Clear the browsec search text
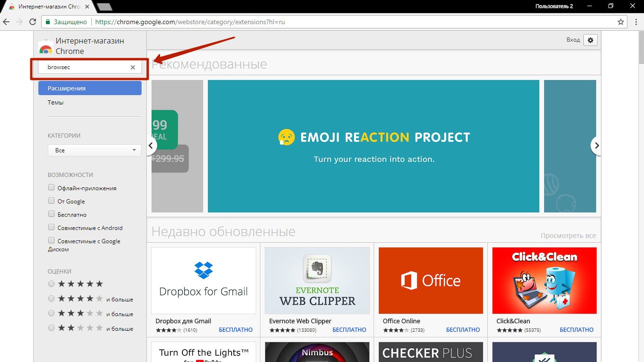 pyautogui.click(x=133, y=67)
